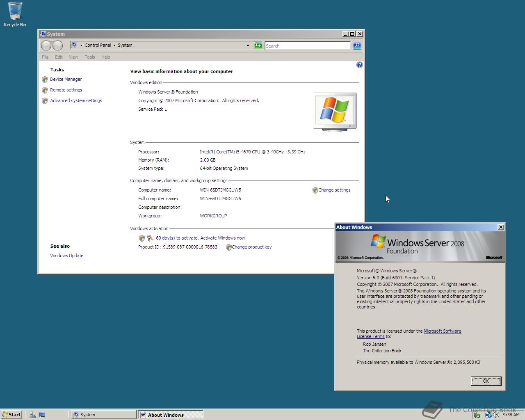Viewport: 525px width, 420px height.
Task: Open Advanced system settings link
Action: coord(76,100)
